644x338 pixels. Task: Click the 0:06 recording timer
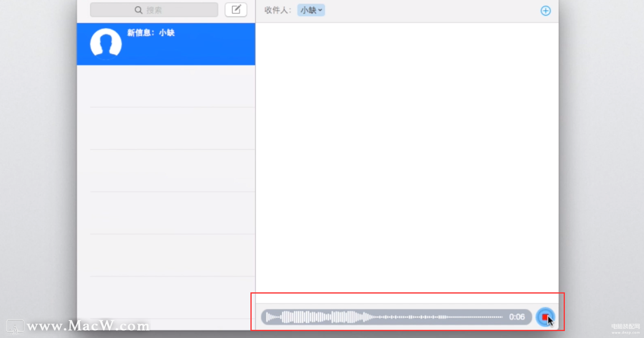point(517,317)
